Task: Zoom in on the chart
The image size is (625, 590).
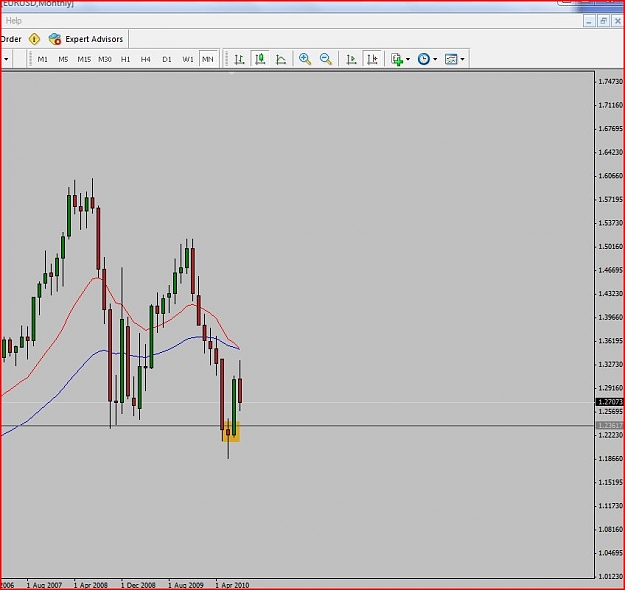Action: [305, 59]
